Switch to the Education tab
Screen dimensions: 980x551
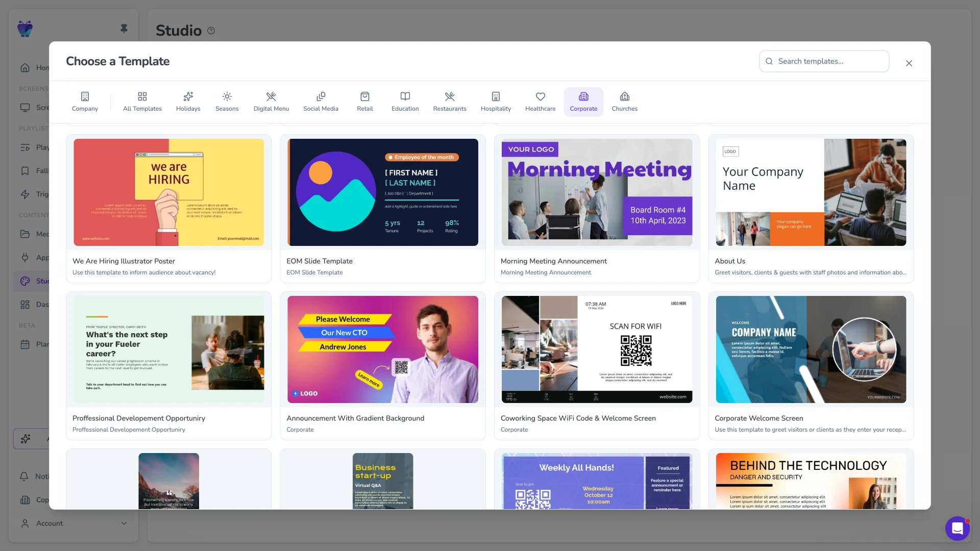click(x=405, y=102)
